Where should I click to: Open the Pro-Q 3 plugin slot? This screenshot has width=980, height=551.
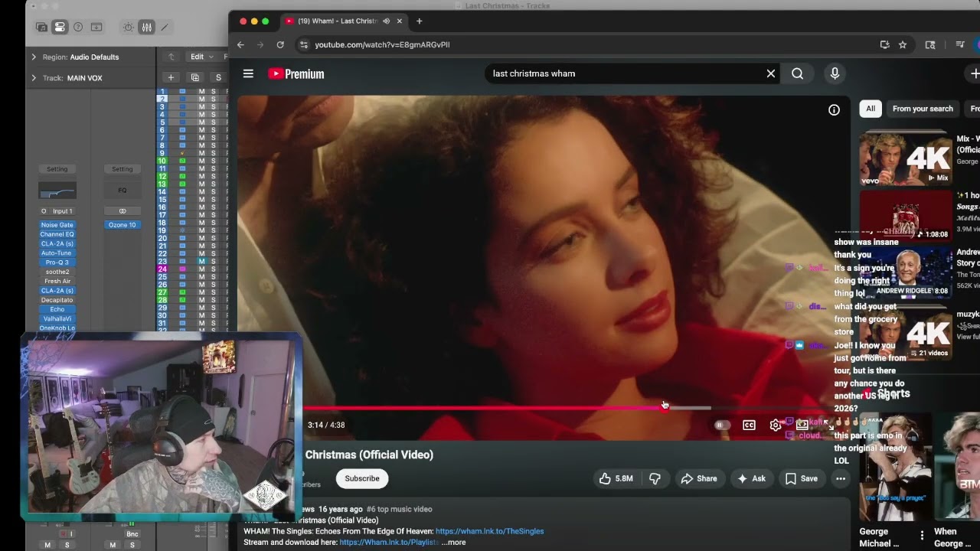(57, 262)
